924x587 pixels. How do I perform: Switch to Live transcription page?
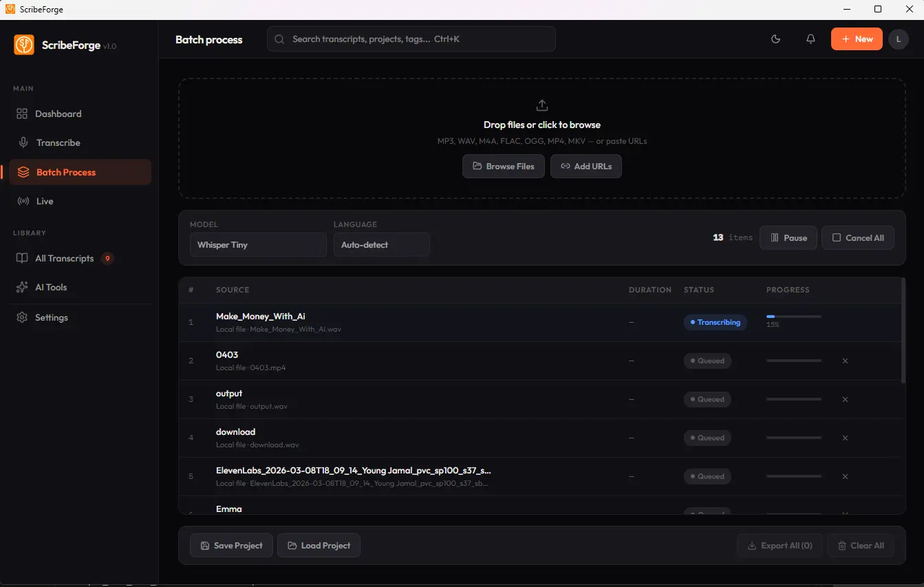pyautogui.click(x=45, y=202)
